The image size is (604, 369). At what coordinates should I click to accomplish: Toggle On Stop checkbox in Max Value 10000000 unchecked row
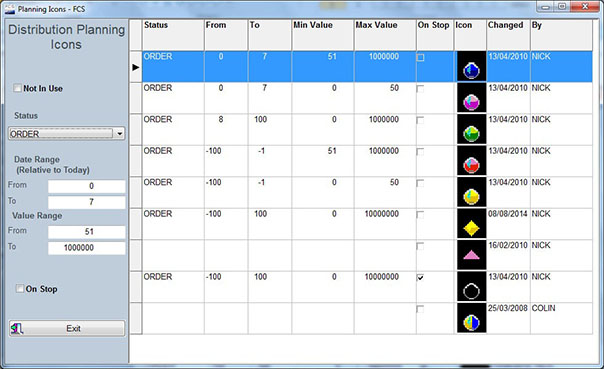(421, 215)
